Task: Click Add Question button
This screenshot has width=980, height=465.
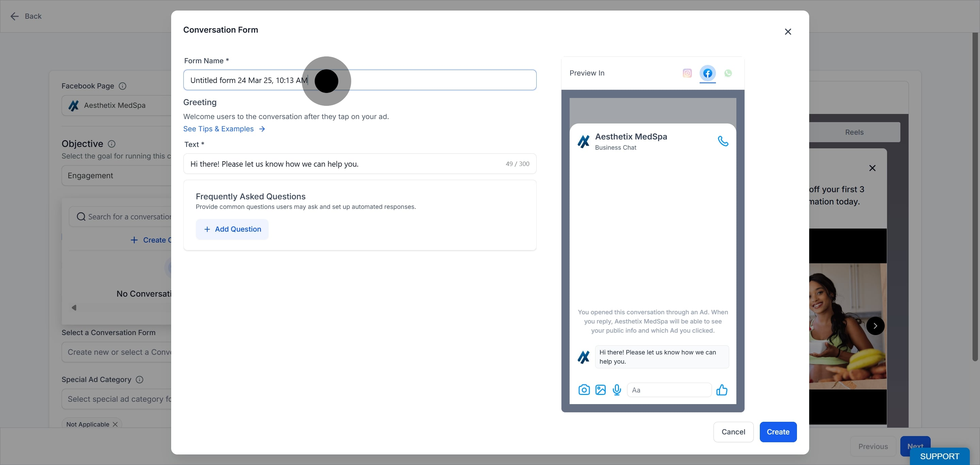Action: (232, 229)
